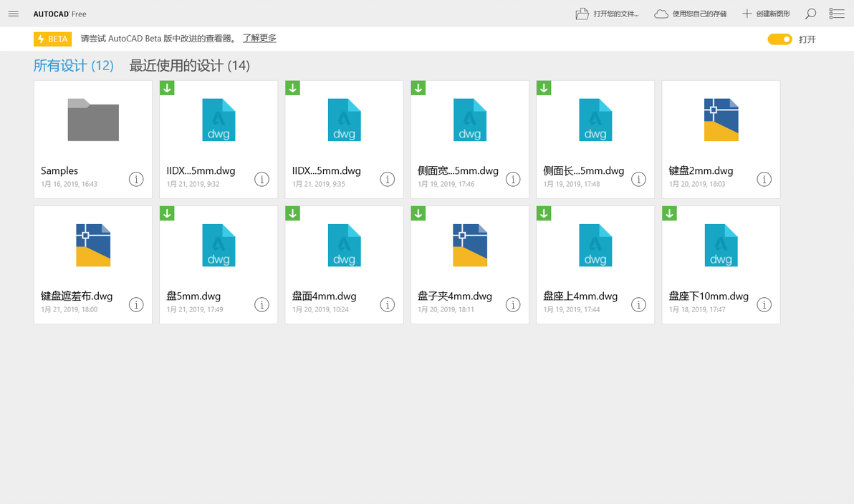Click date 1月 21, 2019, 9:32
854x504 pixels.
pos(193,184)
